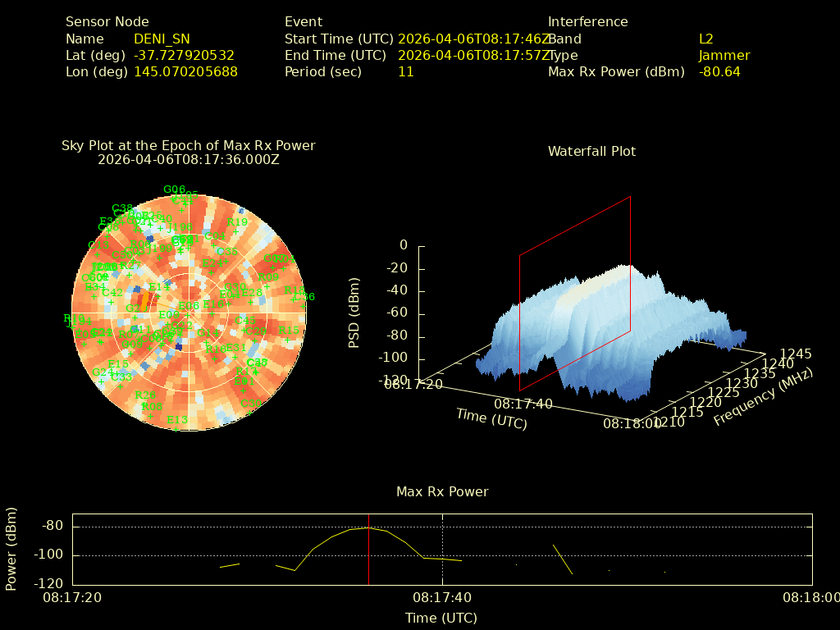
Task: Click the 1245 MHz frequency axis label
Action: click(795, 354)
